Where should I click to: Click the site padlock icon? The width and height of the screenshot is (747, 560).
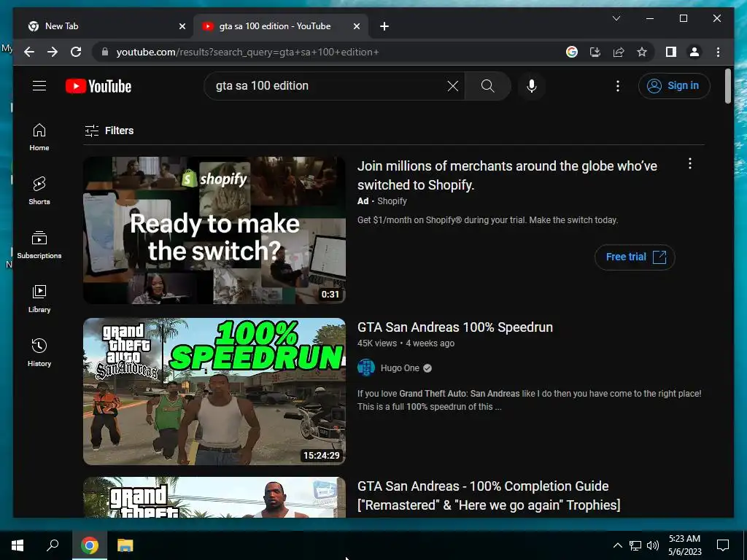coord(105,52)
